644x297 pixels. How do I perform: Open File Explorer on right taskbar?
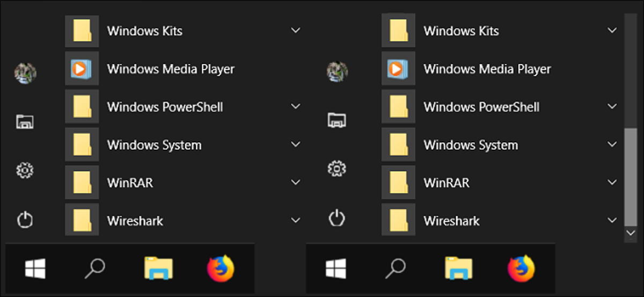[459, 268]
